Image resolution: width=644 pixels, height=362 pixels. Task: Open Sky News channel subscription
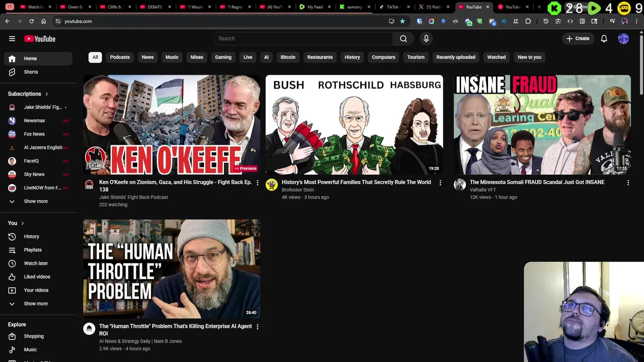pyautogui.click(x=38, y=174)
